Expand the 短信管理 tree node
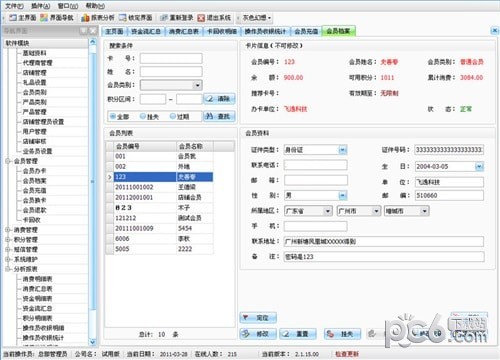 (8, 250)
